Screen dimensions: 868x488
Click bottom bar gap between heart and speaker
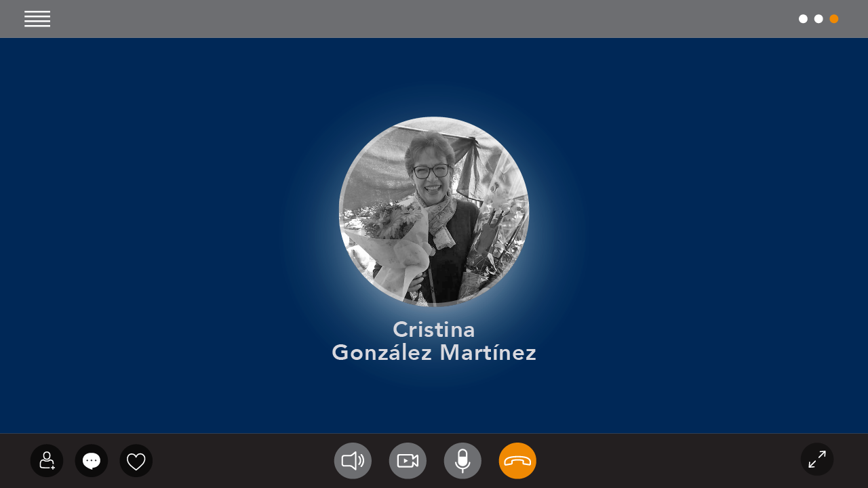[x=243, y=461]
